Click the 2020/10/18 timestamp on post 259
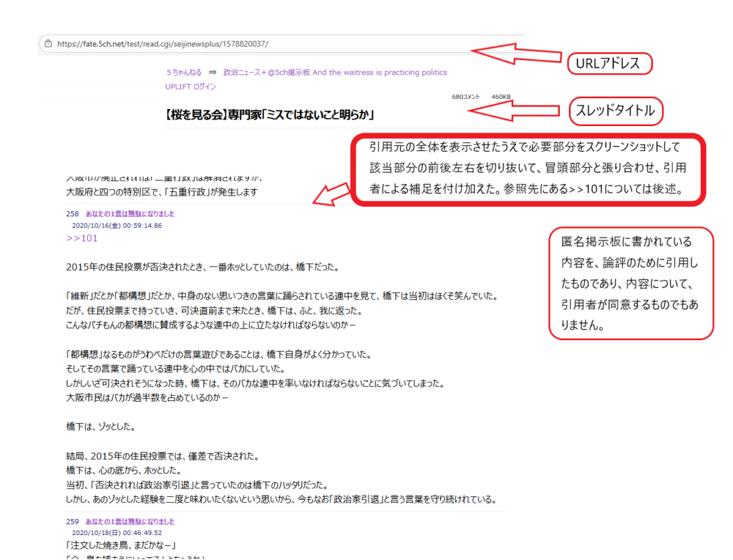733x560 pixels. click(117, 533)
